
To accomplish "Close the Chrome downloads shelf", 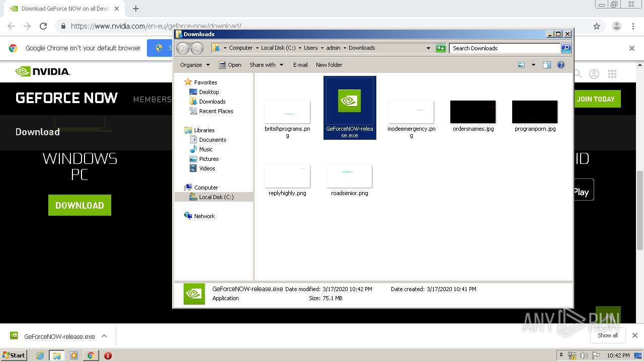I will coord(634,335).
